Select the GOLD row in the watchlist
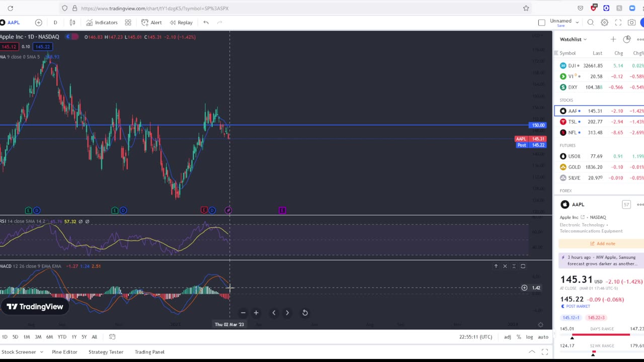Screen dimensions: 644x362 click(x=599, y=167)
